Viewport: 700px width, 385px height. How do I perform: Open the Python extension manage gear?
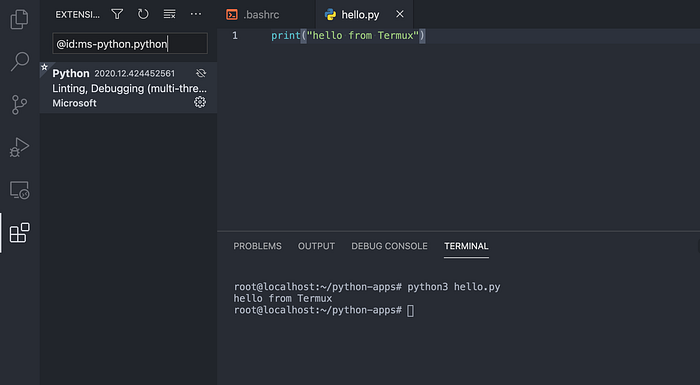point(200,102)
